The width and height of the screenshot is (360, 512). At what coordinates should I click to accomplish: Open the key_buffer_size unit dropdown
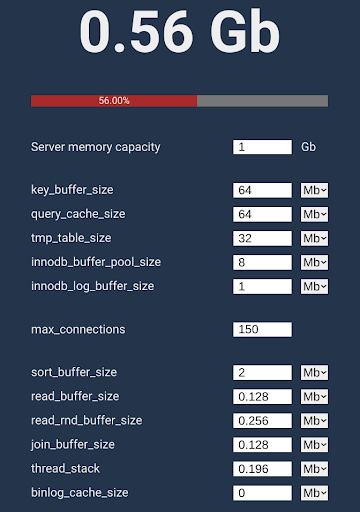click(314, 190)
